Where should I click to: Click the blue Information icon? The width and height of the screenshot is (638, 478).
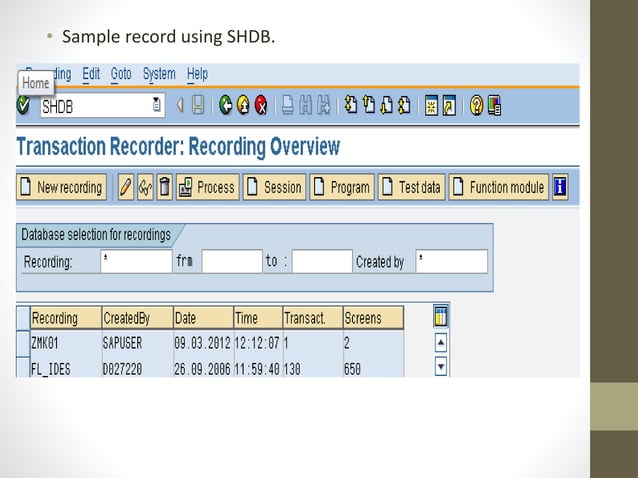pos(560,187)
